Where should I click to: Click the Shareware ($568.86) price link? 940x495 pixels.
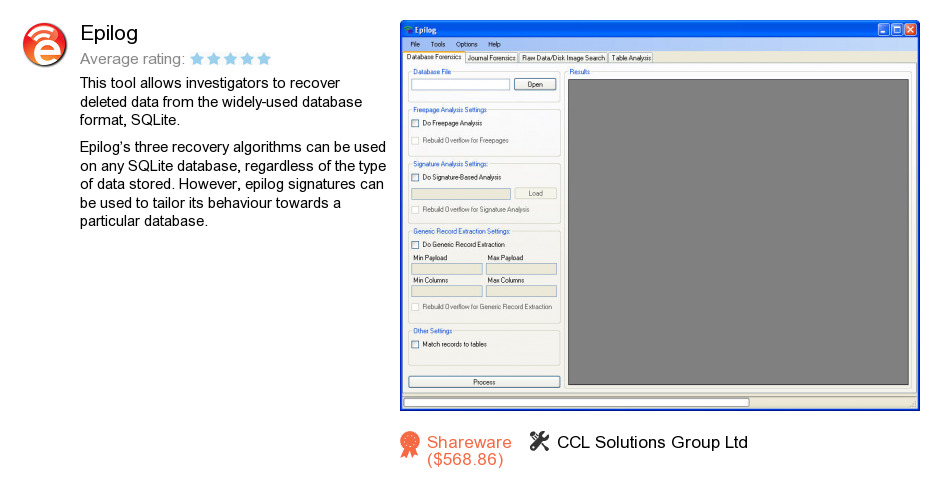[x=469, y=451]
